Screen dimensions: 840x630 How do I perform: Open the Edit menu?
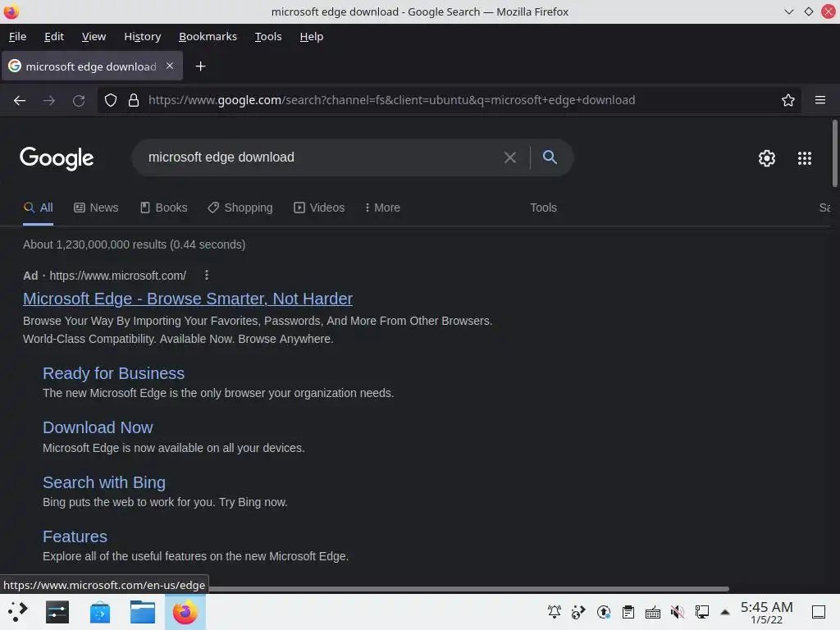pyautogui.click(x=54, y=36)
